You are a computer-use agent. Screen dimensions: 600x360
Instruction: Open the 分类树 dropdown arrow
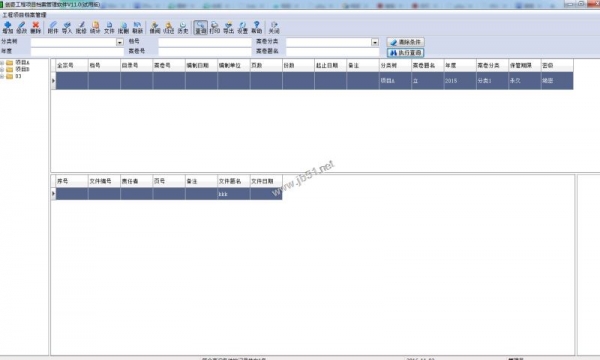coord(120,42)
